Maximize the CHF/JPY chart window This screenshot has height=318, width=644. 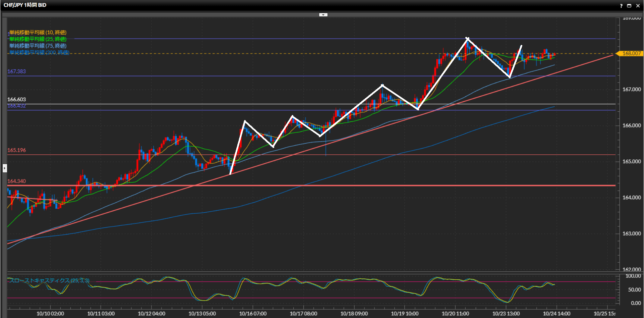click(x=629, y=6)
